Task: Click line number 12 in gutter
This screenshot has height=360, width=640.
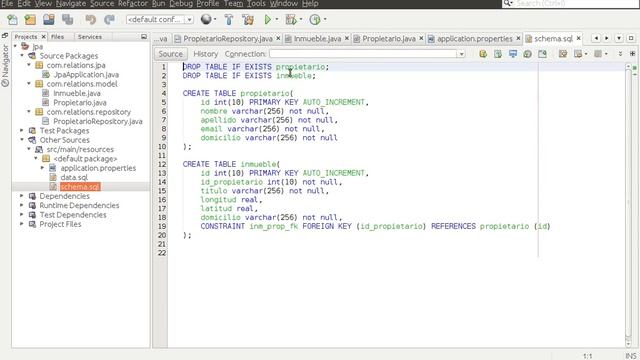Action: 162,164
